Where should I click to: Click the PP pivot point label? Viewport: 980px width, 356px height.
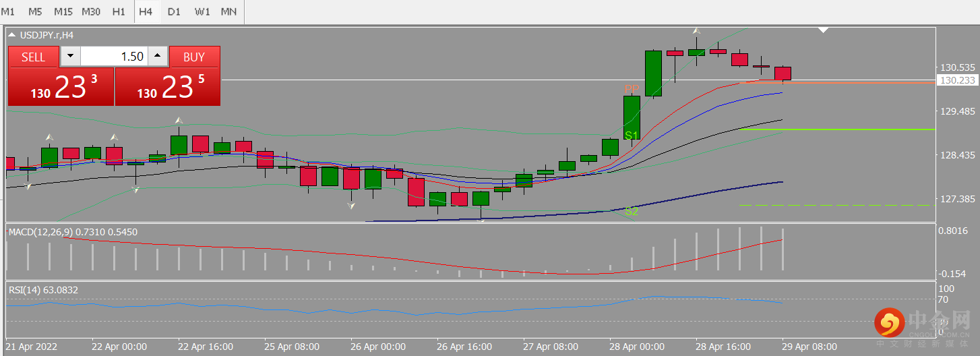(632, 89)
